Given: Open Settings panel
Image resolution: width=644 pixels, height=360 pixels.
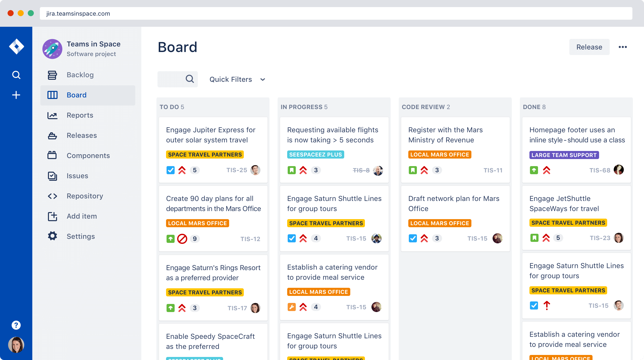Looking at the screenshot, I should point(80,236).
